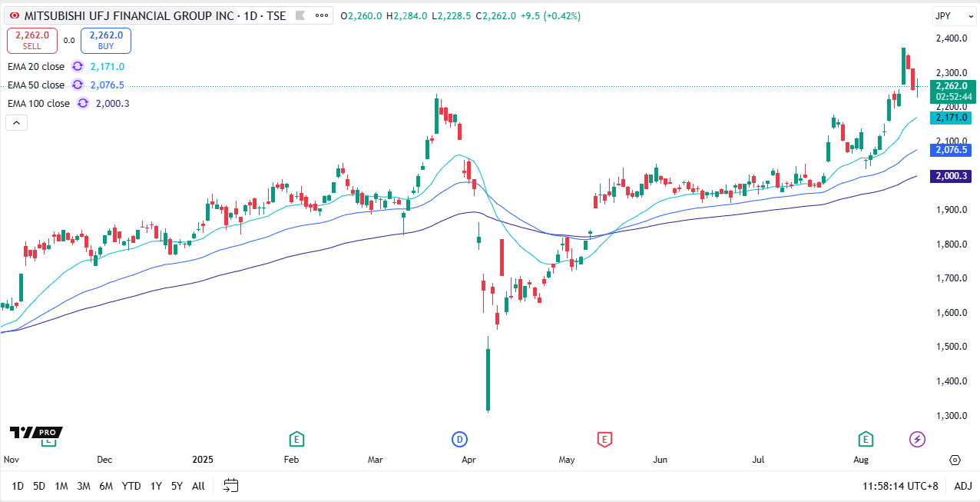Click the flag icon after TSE
The height and width of the screenshot is (502, 980).
tap(300, 16)
